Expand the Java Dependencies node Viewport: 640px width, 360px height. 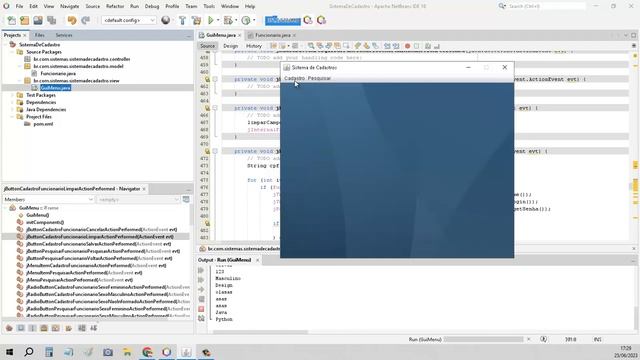coord(12,109)
